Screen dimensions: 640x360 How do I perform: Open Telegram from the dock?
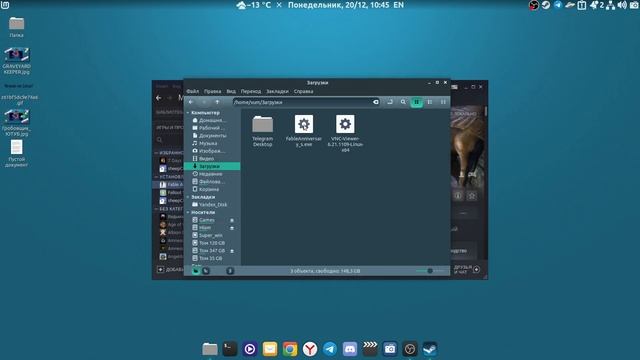coord(330,349)
